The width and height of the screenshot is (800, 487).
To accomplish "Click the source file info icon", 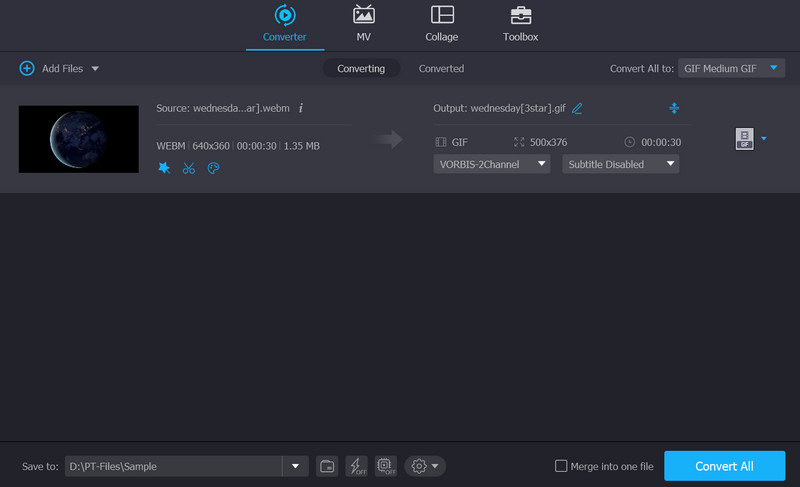I will [x=301, y=108].
